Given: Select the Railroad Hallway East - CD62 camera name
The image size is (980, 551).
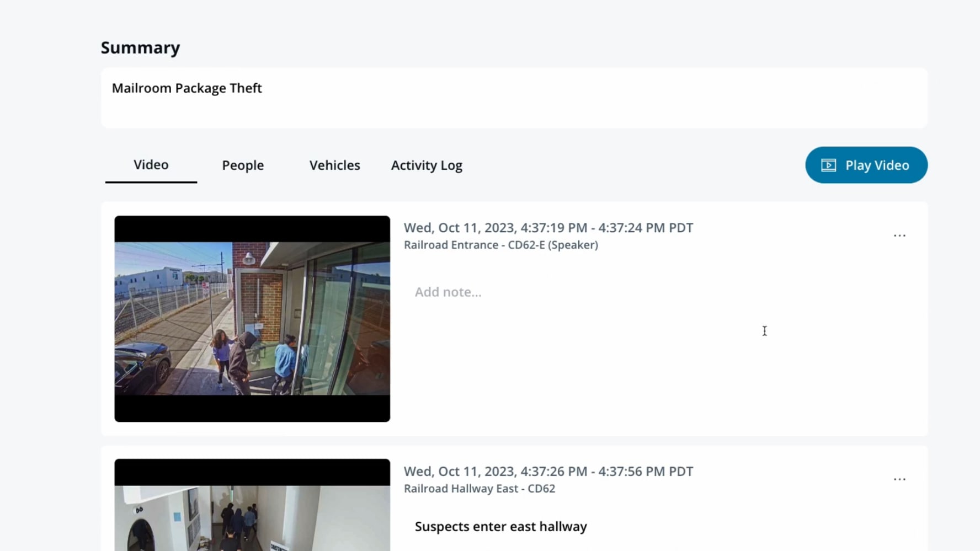Looking at the screenshot, I should (x=479, y=489).
